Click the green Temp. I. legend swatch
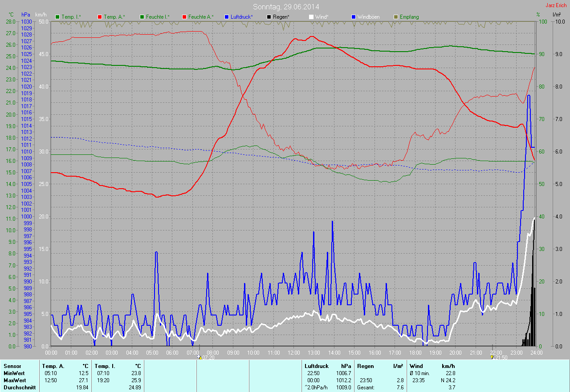This screenshot has height=392, width=570. tap(57, 17)
